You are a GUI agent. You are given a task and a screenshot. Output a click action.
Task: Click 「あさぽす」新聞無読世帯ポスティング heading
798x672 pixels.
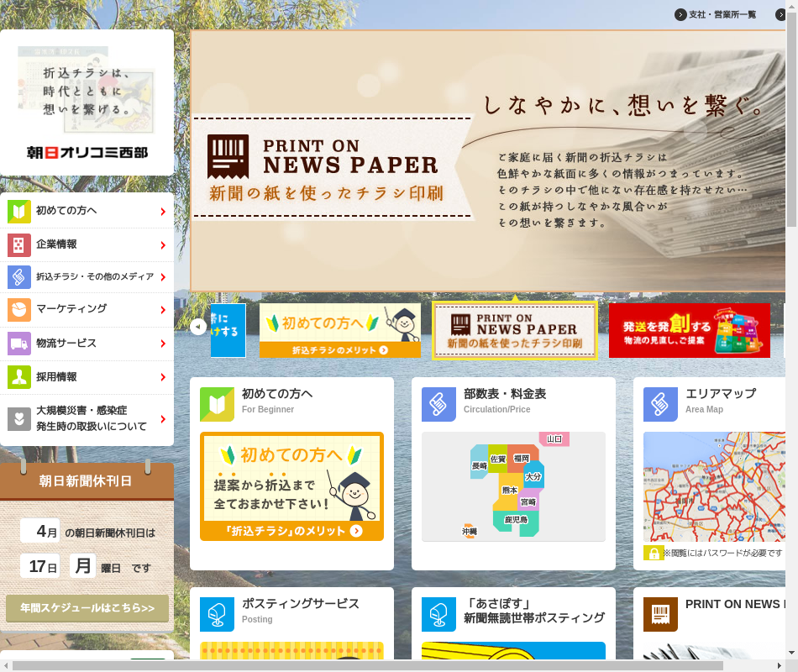coord(534,611)
